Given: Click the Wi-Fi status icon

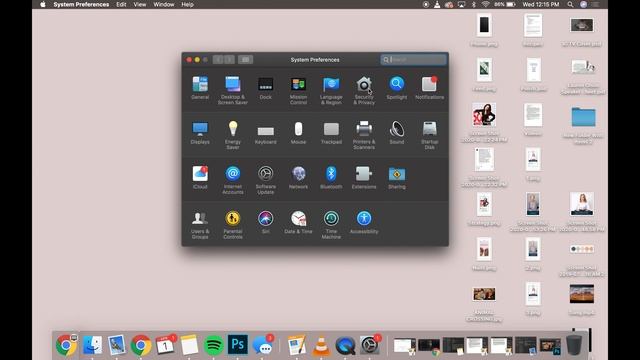Looking at the screenshot, I should tap(485, 4).
